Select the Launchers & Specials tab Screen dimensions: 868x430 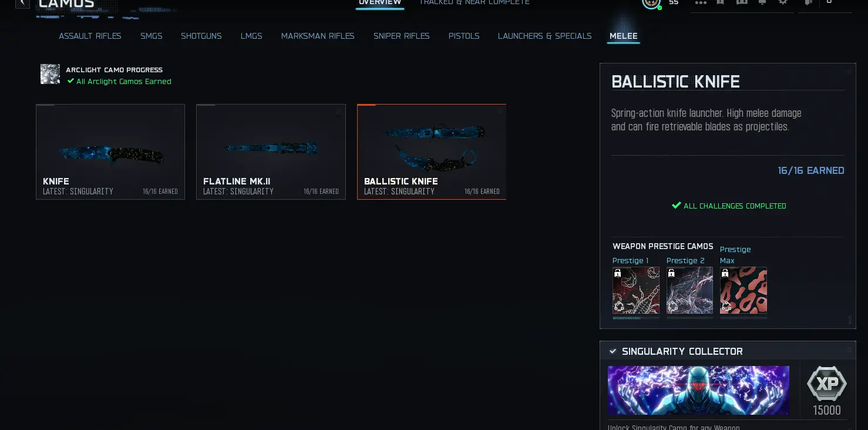(x=545, y=36)
